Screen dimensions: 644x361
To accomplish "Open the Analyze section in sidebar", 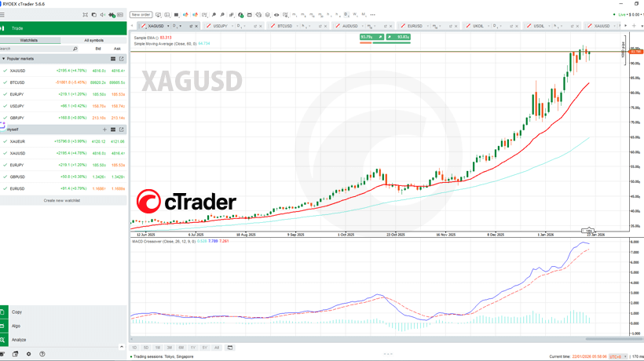I will click(19, 340).
